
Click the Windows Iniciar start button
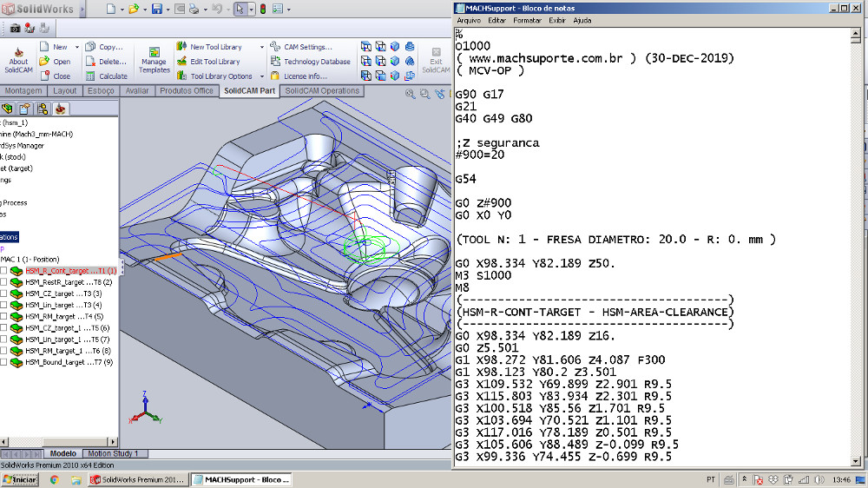click(x=18, y=479)
